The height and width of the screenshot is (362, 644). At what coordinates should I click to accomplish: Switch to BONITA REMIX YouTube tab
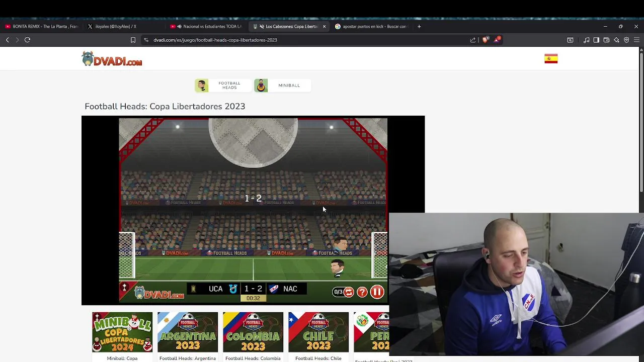42,26
